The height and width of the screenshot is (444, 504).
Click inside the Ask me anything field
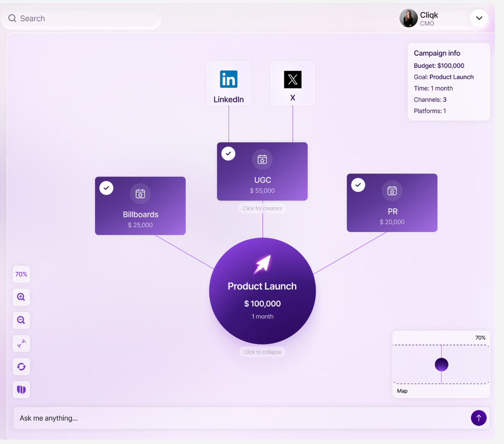point(186,418)
